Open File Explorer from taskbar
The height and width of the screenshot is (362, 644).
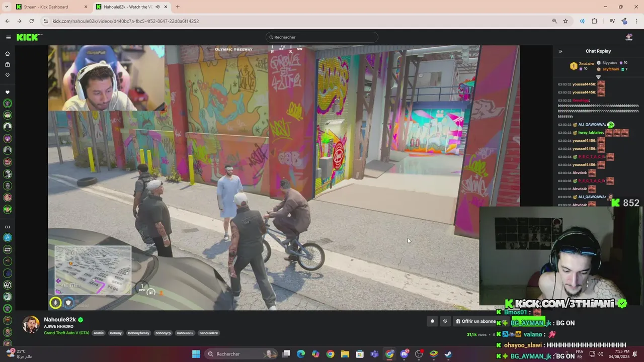click(x=345, y=354)
